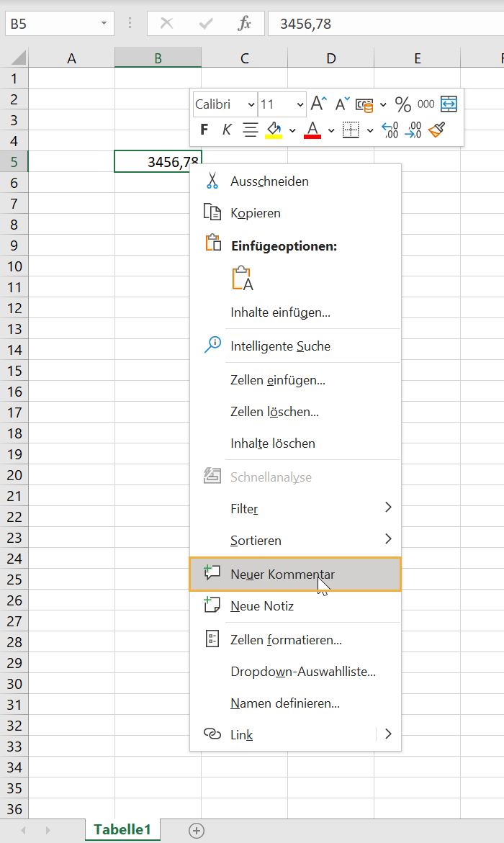The image size is (504, 843).
Task: Click previous sheet navigation arrow
Action: coord(23,831)
